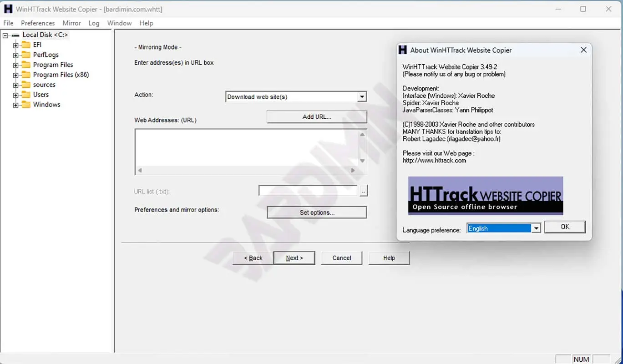Click the Add URL... button
The height and width of the screenshot is (364, 623).
click(x=317, y=117)
